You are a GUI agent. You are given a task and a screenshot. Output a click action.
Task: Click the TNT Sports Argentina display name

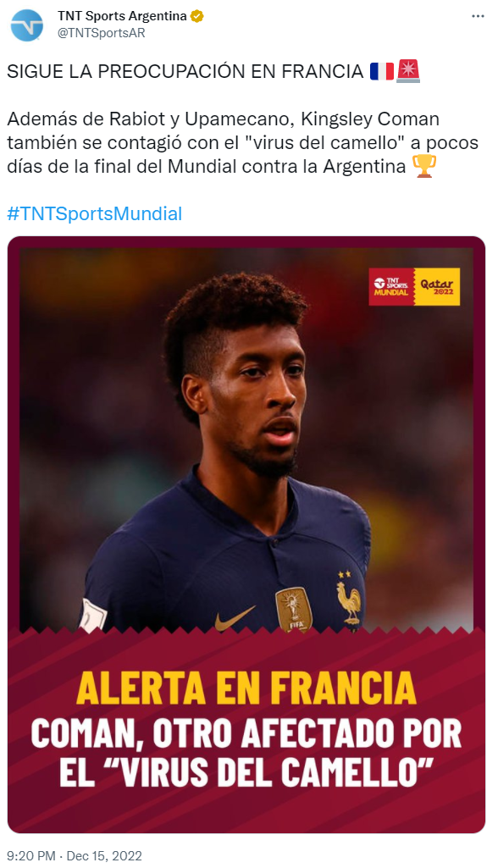click(122, 17)
